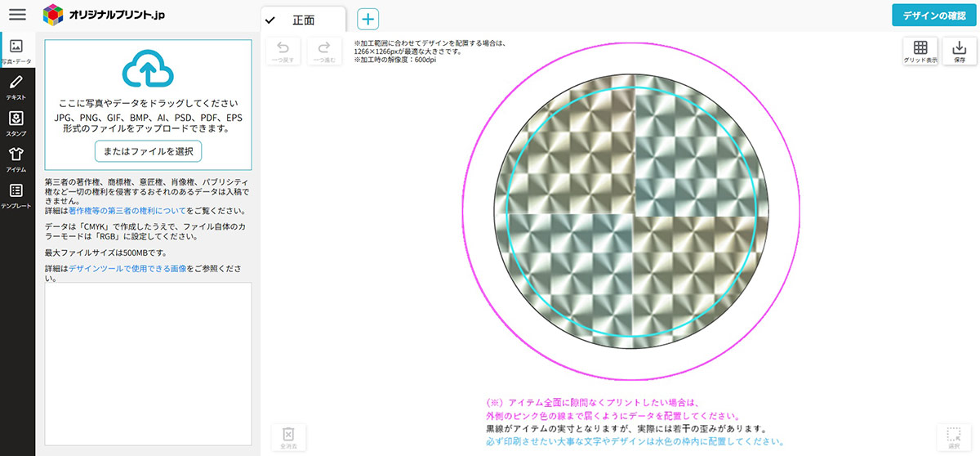Click the empty uploaded images list area

pyautogui.click(x=148, y=364)
